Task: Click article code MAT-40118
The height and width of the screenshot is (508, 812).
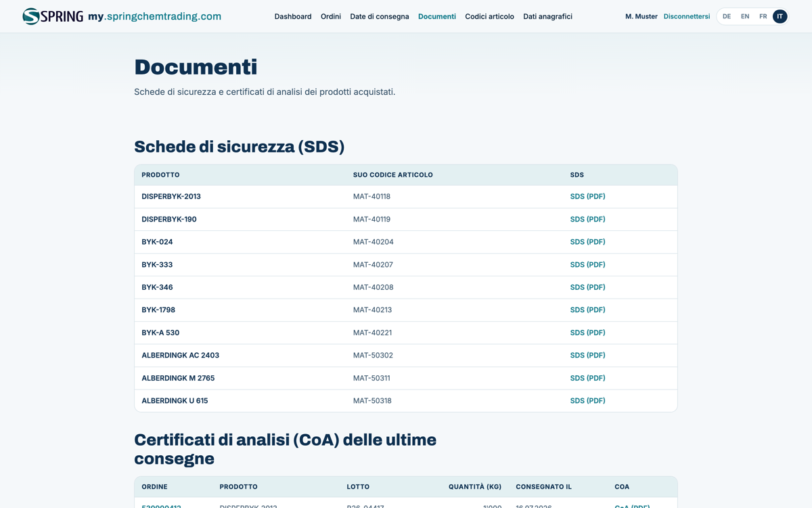Action: [371, 196]
